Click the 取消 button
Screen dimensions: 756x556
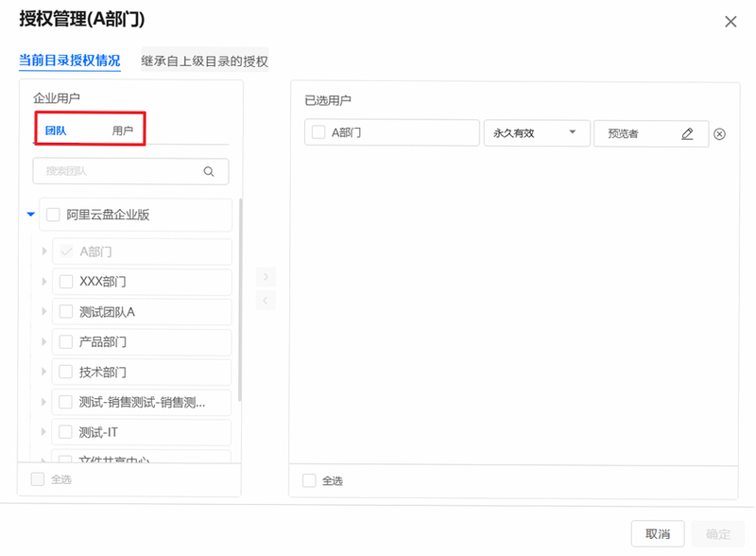(658, 534)
